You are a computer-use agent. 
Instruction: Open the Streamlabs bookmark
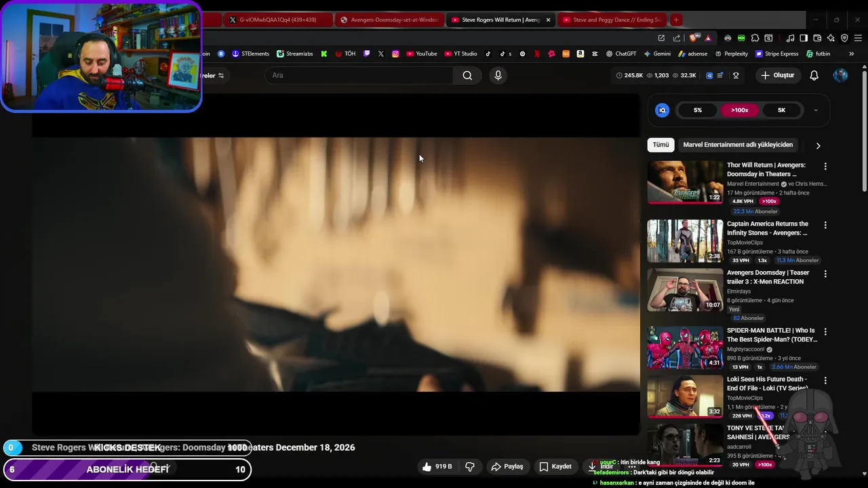(x=295, y=54)
